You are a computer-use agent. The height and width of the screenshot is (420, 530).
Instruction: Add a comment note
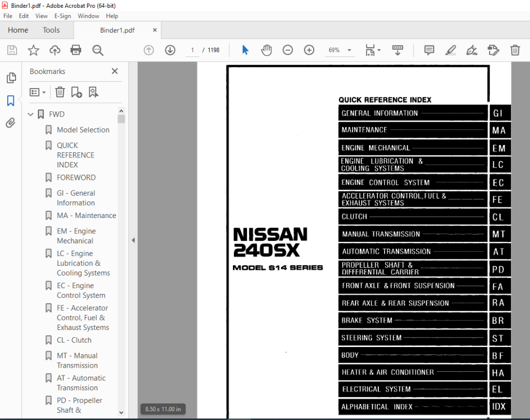point(429,50)
